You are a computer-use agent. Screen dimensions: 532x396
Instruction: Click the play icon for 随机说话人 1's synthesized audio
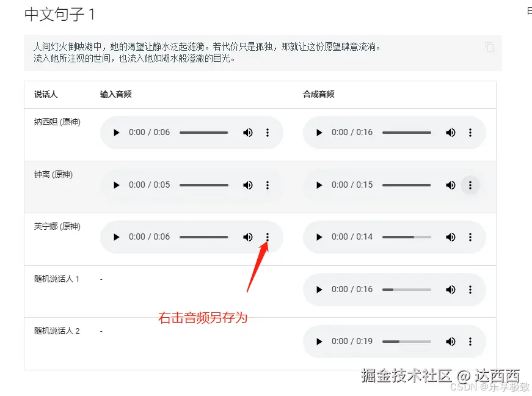click(x=318, y=289)
